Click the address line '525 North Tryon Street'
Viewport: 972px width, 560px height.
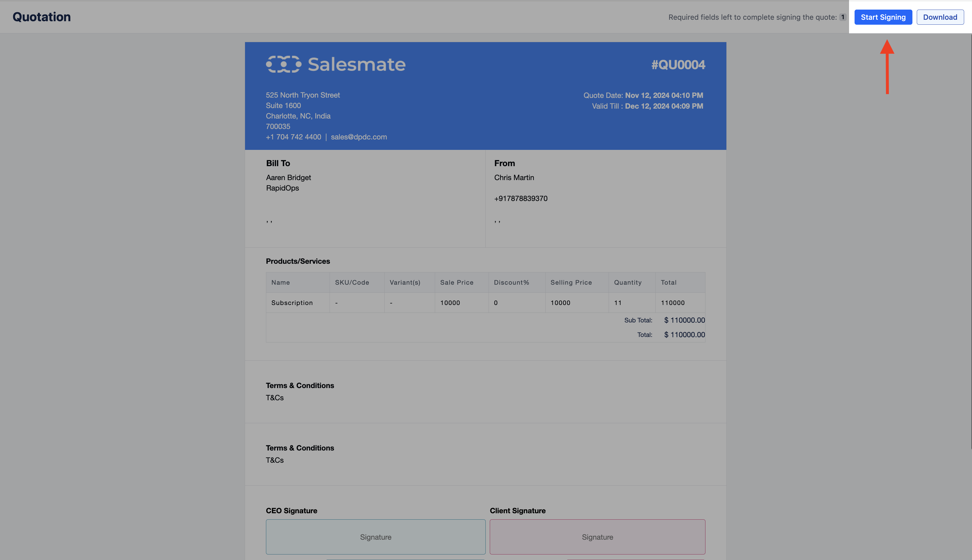click(303, 95)
